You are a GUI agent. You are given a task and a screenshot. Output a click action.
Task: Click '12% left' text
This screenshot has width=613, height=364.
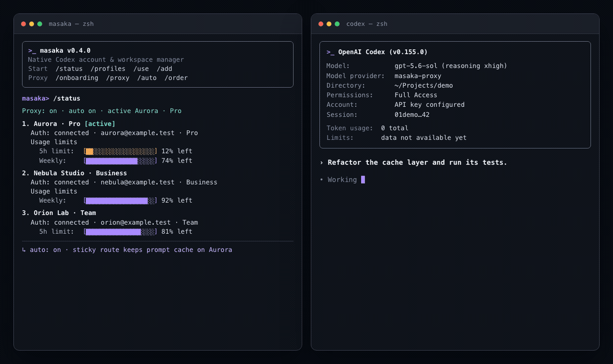177,151
